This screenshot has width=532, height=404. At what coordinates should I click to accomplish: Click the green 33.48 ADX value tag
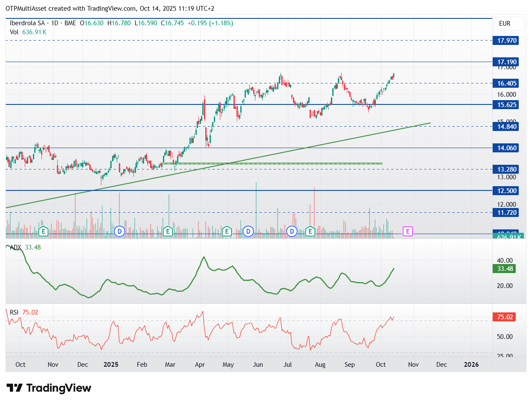(x=504, y=269)
